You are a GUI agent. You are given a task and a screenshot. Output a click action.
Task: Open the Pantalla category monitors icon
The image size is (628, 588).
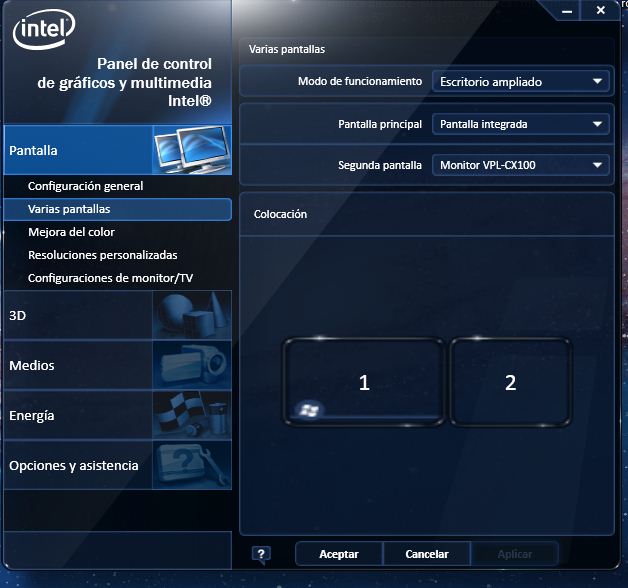[192, 150]
